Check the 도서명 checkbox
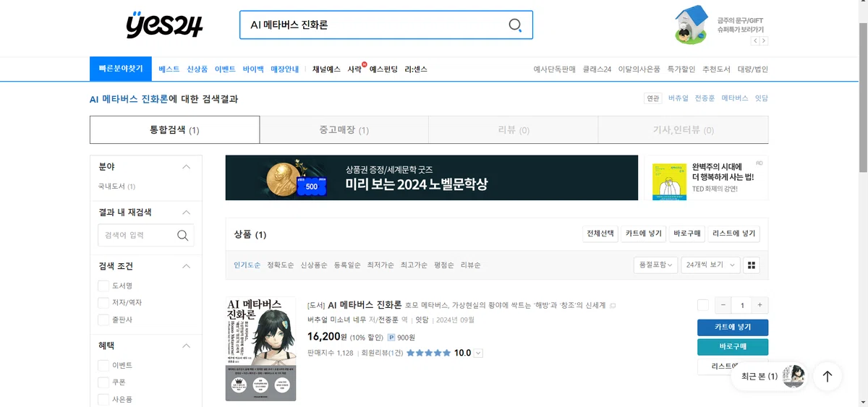Image resolution: width=868 pixels, height=407 pixels. pyautogui.click(x=103, y=286)
